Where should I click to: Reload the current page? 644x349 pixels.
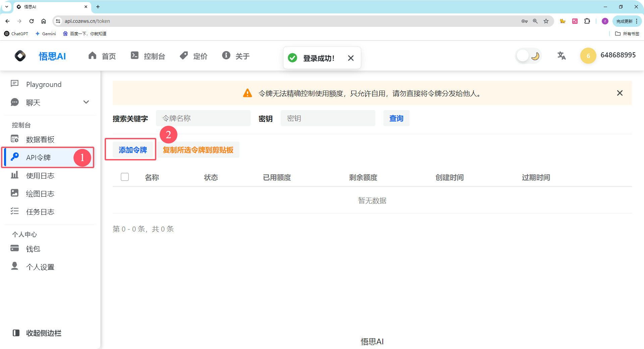point(32,21)
